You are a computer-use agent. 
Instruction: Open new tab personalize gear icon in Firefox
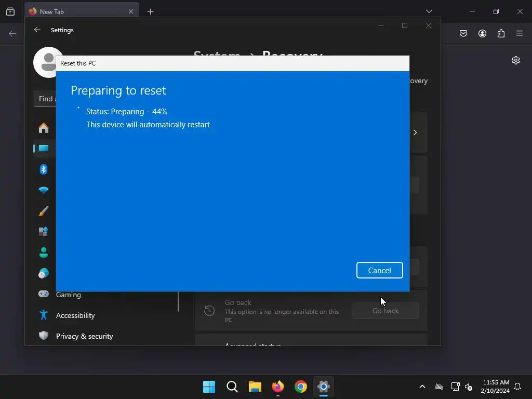click(516, 60)
